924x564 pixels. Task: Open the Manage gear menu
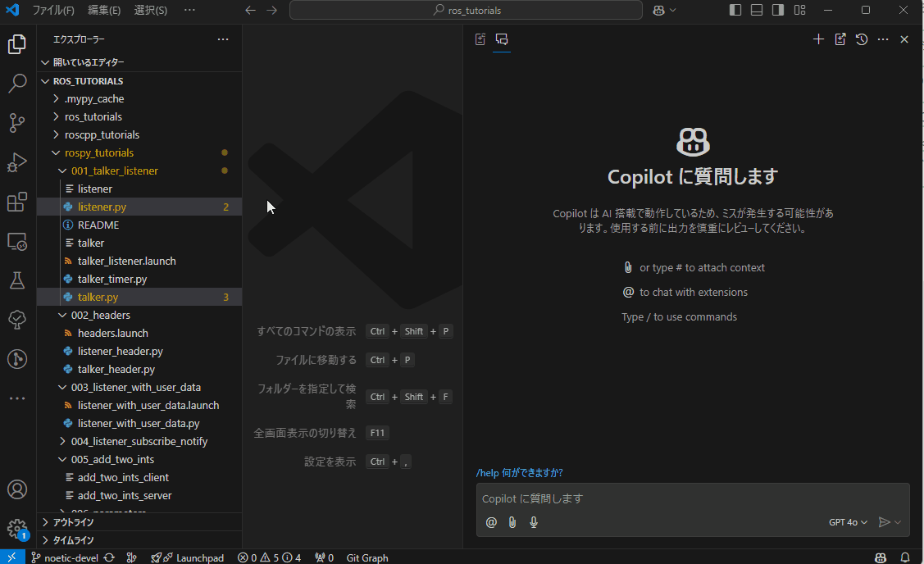[x=17, y=529]
